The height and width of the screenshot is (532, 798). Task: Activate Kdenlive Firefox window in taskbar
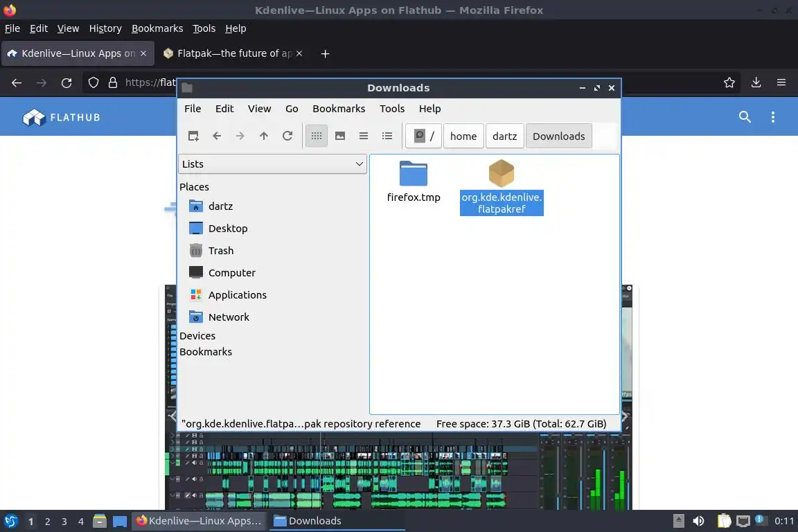(199, 521)
